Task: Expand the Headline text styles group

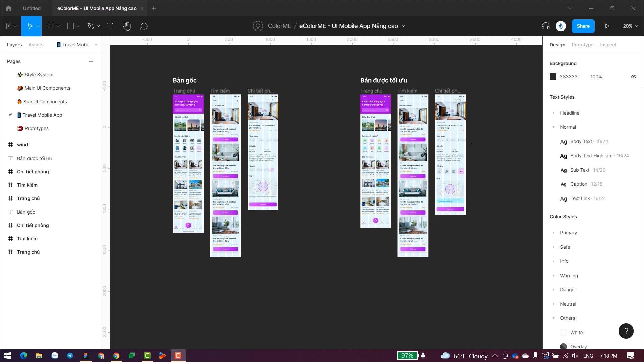Action: click(x=553, y=113)
